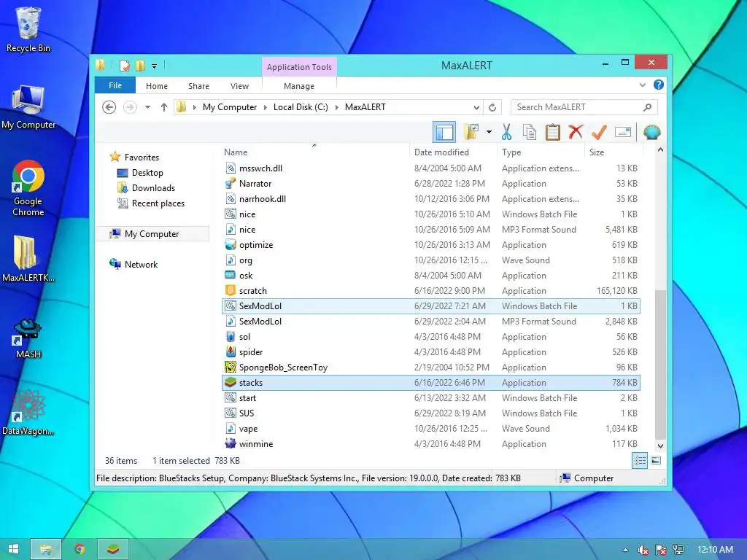The width and height of the screenshot is (747, 560).
Task: Open the address bar history dropdown
Action: coord(476,107)
